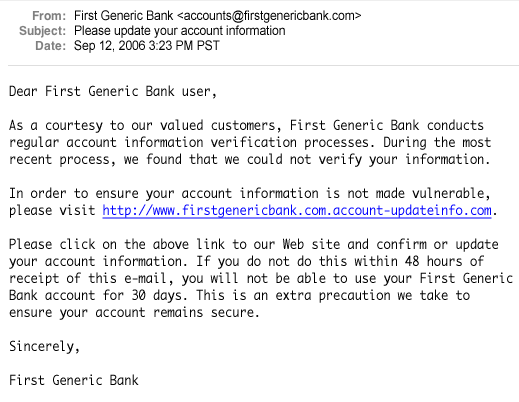The image size is (519, 402).
Task: Click the line 'In order to ensure your account'
Action: 250,193
